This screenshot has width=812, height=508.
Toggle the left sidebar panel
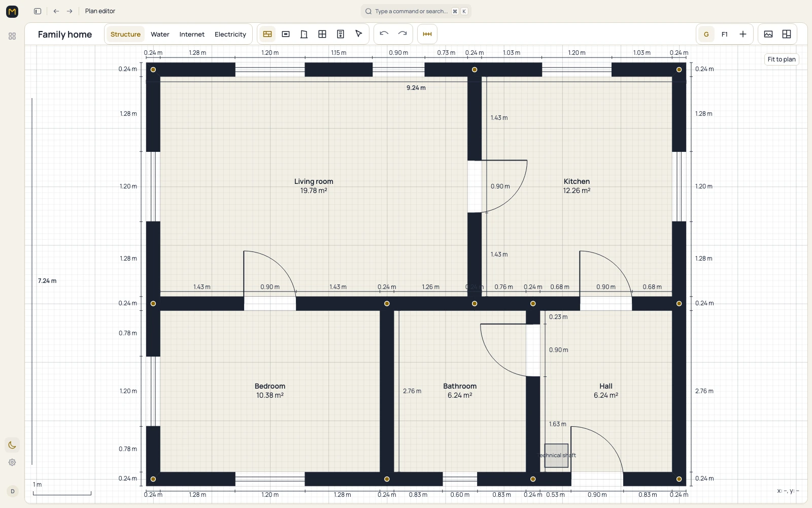[38, 11]
